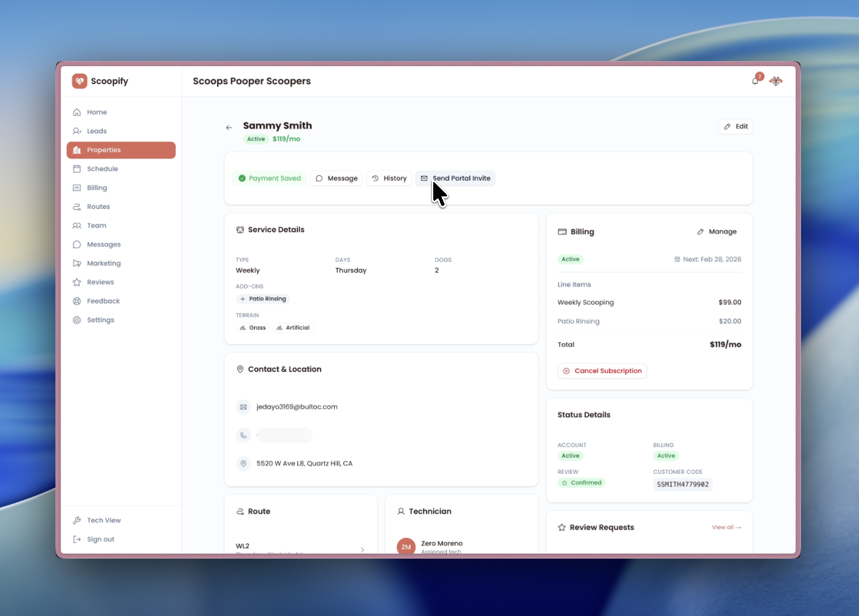Image resolution: width=859 pixels, height=616 pixels.
Task: Select the Routes icon in the sidebar
Action: tap(77, 206)
